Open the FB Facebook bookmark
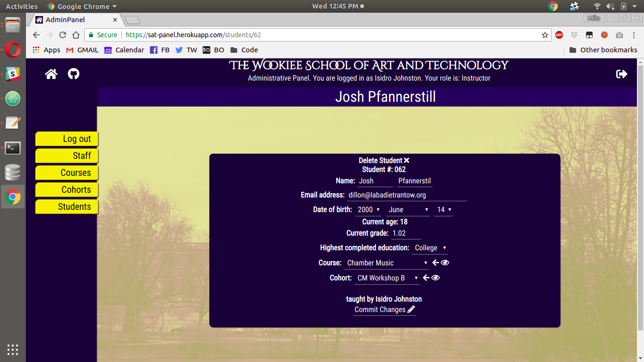Image resolution: width=644 pixels, height=362 pixels. (159, 50)
